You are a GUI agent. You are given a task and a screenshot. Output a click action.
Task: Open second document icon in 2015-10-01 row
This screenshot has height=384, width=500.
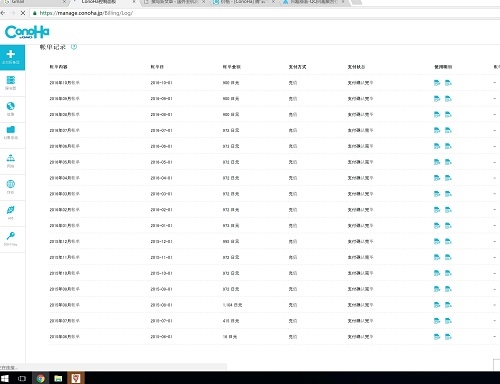click(448, 273)
